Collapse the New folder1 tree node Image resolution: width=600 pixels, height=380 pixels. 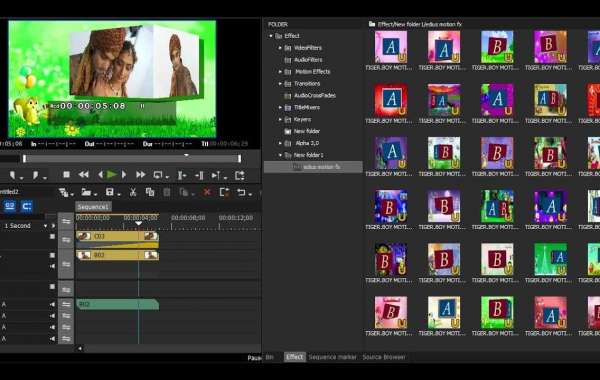tap(280, 155)
